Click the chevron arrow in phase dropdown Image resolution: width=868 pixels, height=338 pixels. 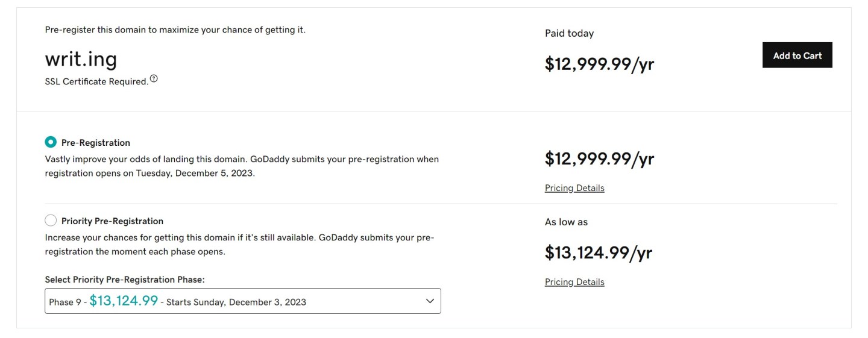[430, 301]
